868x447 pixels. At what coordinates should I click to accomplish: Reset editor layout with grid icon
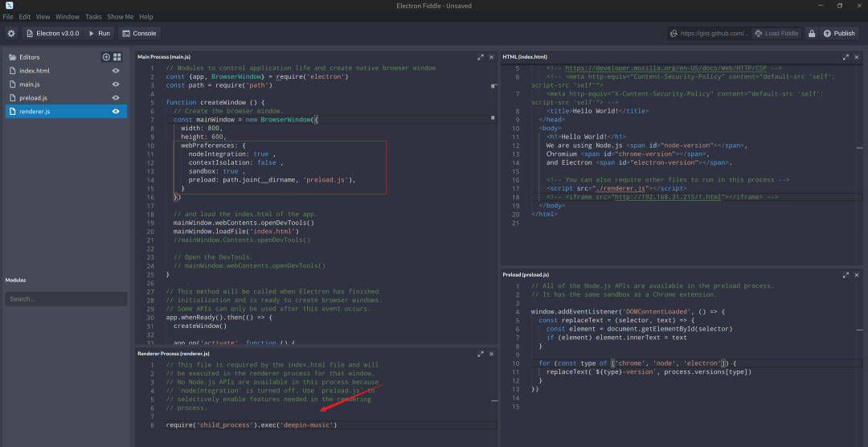click(x=117, y=57)
